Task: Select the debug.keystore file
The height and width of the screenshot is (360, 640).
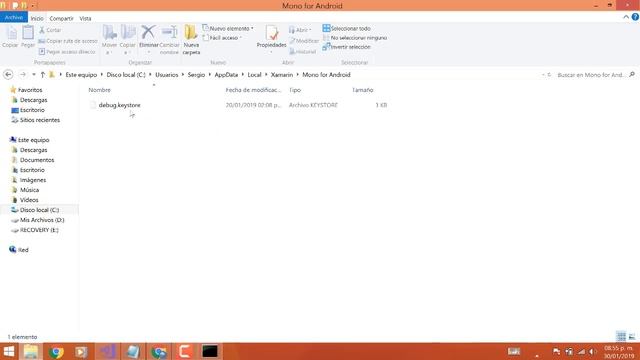Action: (x=119, y=105)
